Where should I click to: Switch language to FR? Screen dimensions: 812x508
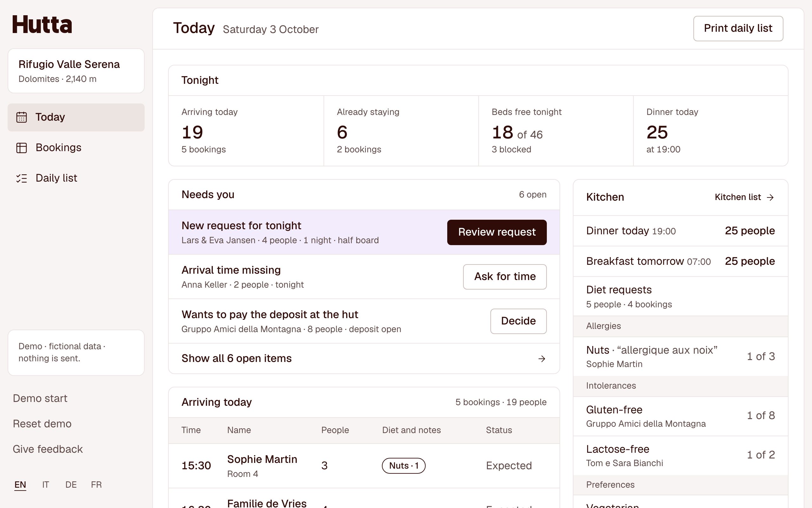point(96,485)
